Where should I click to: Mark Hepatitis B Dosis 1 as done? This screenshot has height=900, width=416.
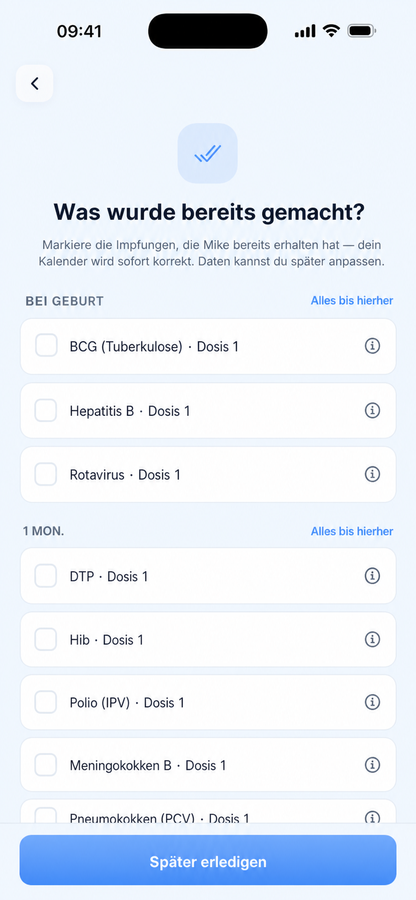coord(46,410)
